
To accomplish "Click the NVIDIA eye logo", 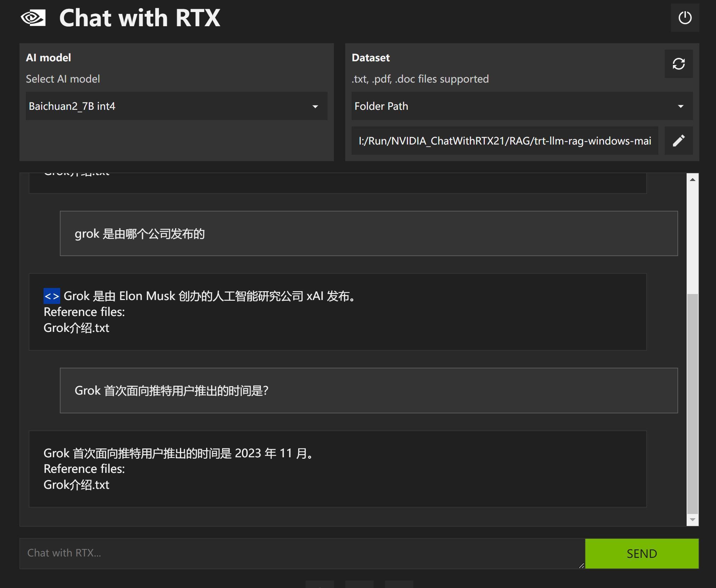I will click(33, 18).
